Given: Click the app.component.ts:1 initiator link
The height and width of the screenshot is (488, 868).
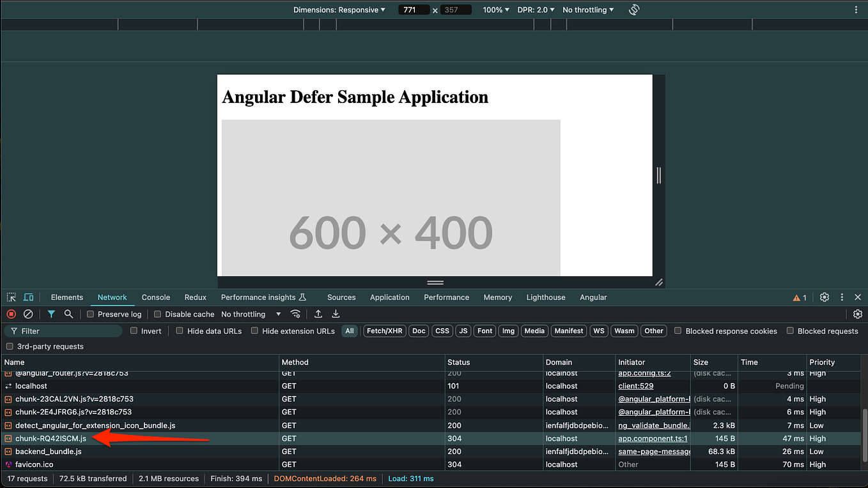Looking at the screenshot, I should pos(653,438).
